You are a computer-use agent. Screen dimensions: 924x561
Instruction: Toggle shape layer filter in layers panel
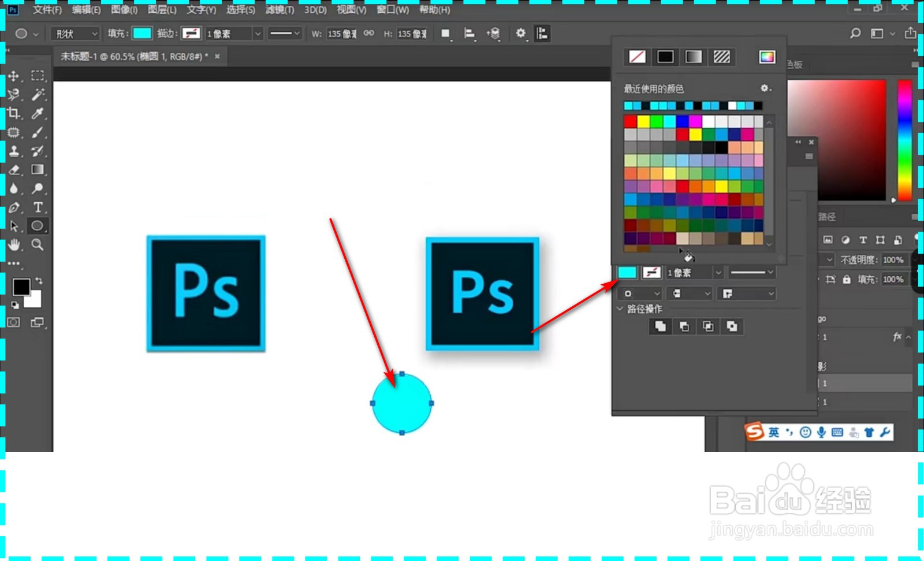pyautogui.click(x=880, y=240)
